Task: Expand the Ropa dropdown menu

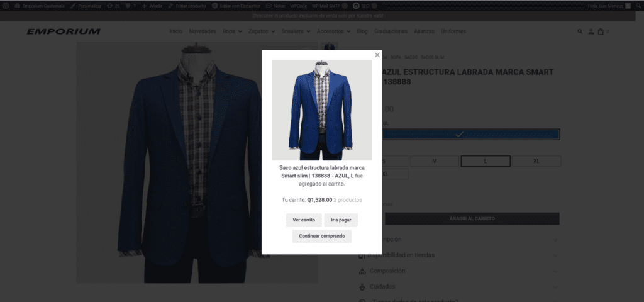Action: [232, 31]
